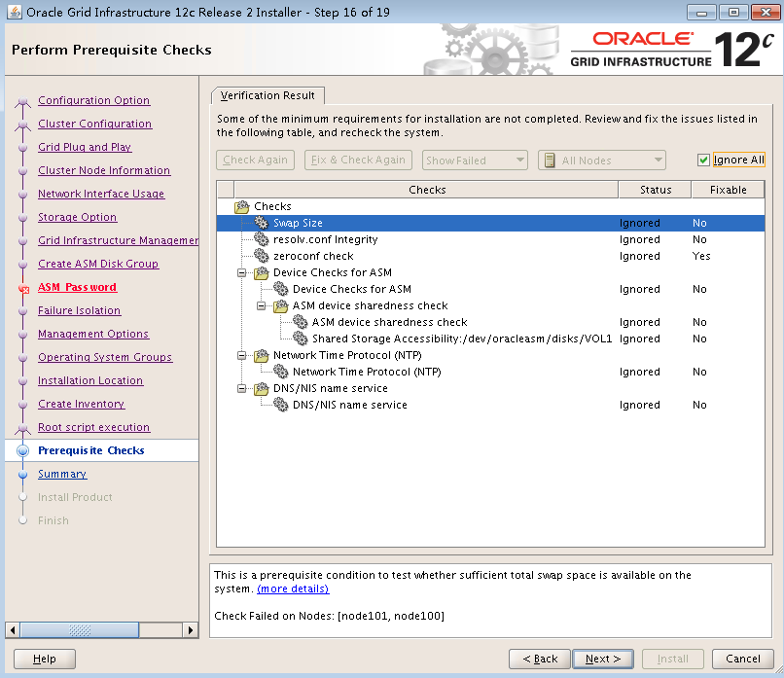The width and height of the screenshot is (784, 678).
Task: Click the DNS/NIS name service folder icon
Action: (x=261, y=388)
